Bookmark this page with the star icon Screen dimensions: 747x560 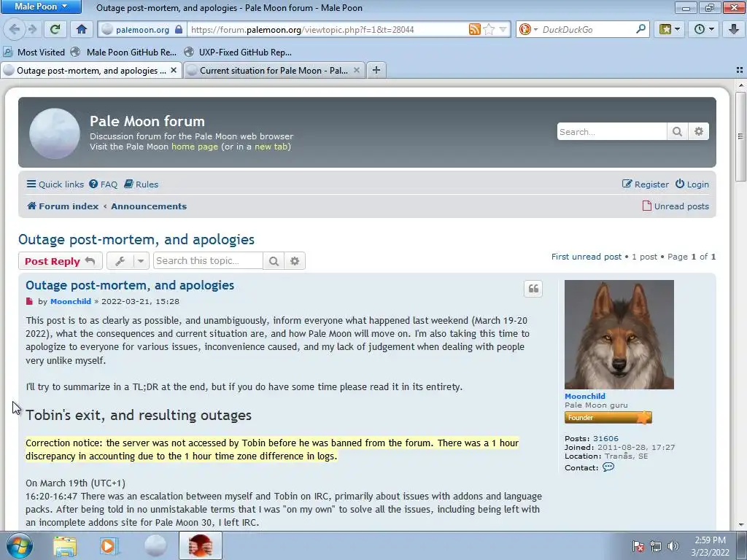coord(489,29)
